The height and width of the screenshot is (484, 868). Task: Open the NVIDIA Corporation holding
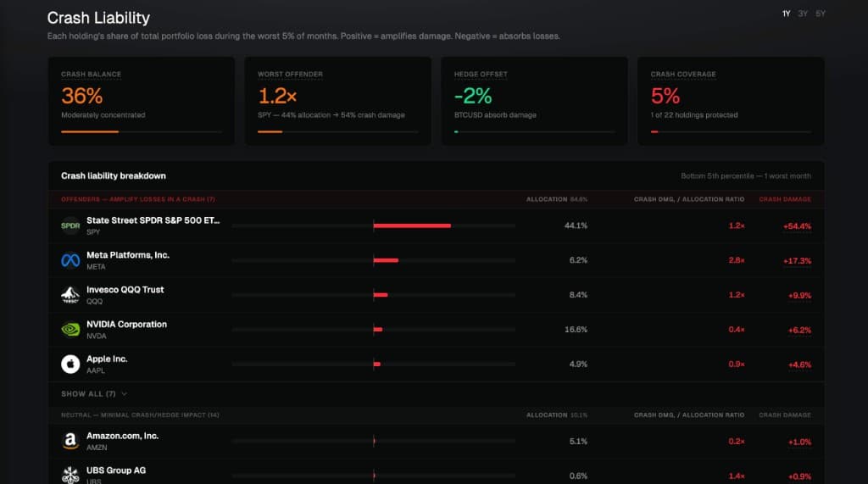(436, 330)
